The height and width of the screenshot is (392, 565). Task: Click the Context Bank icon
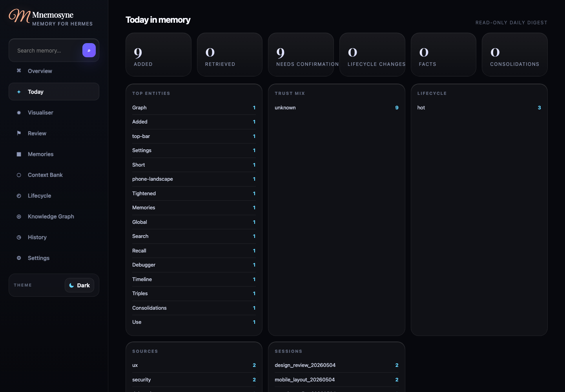(x=19, y=175)
